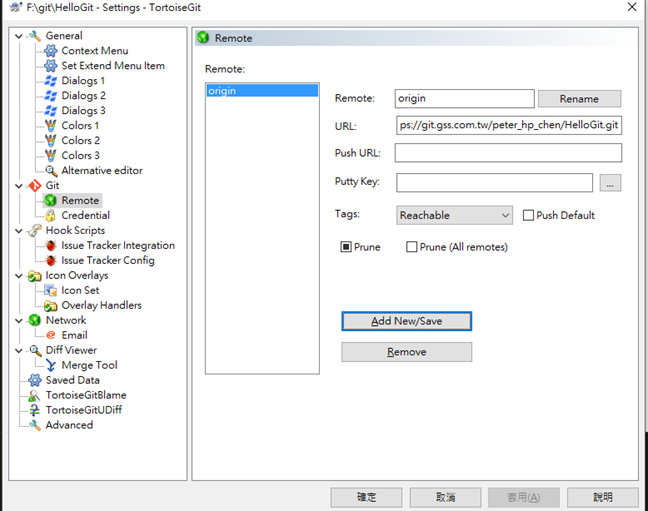The image size is (648, 511).
Task: Click the green globe icon beside Remote in tree
Action: [x=50, y=201]
